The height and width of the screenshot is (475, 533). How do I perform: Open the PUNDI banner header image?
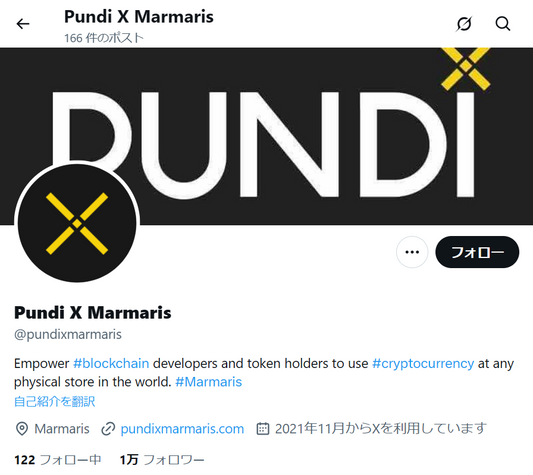click(266, 136)
